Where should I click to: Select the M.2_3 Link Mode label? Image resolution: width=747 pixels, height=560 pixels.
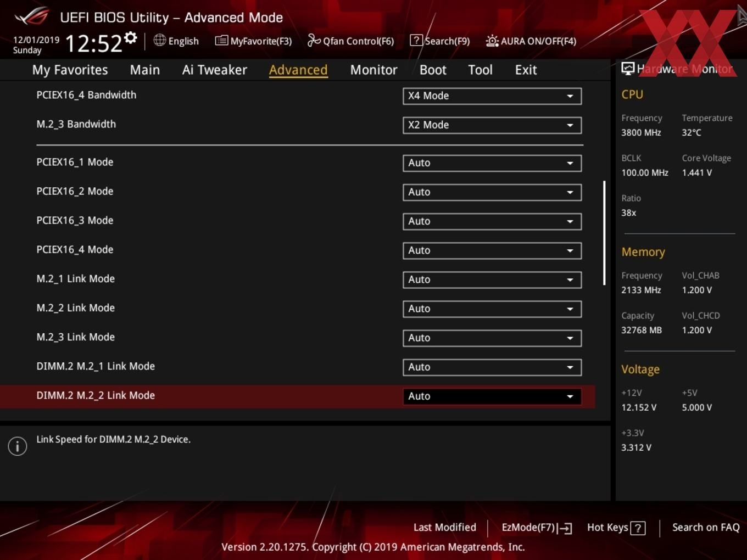point(76,337)
